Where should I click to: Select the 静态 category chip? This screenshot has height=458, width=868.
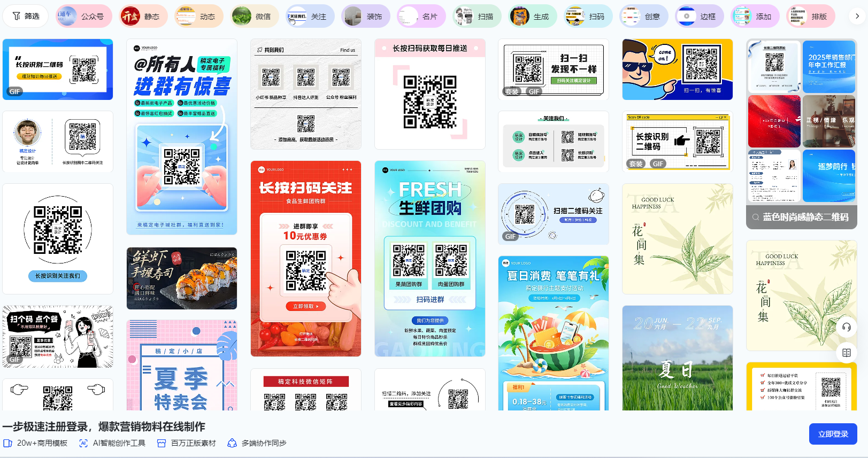click(x=143, y=16)
